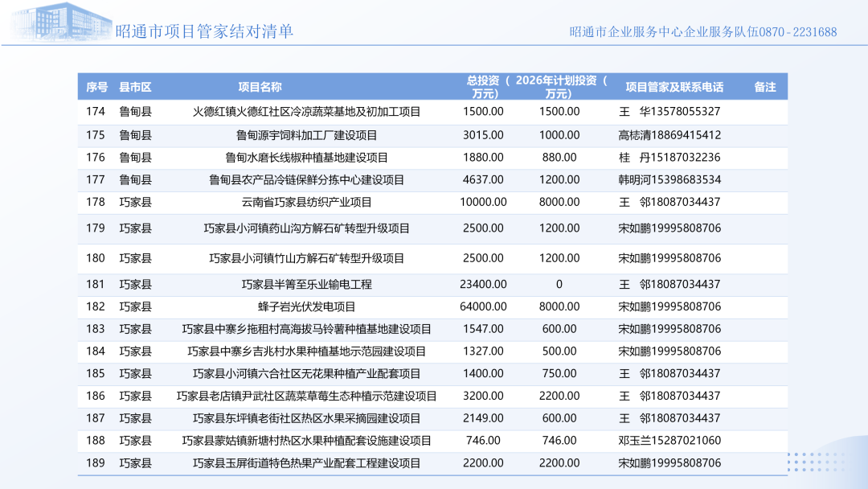The image size is (868, 489).
Task: Click contact 高梽清18869415412
Action: pyautogui.click(x=669, y=135)
